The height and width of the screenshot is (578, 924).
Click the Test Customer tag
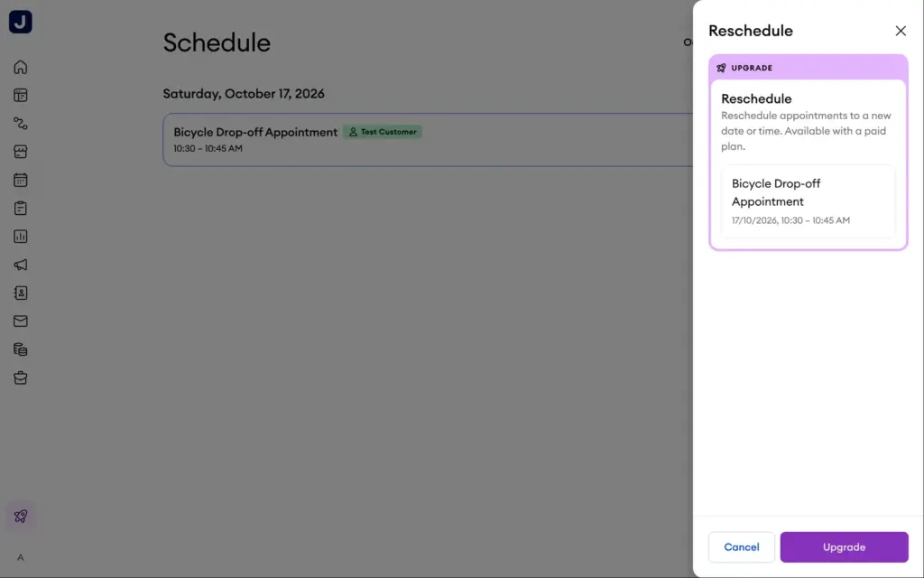[x=383, y=132]
